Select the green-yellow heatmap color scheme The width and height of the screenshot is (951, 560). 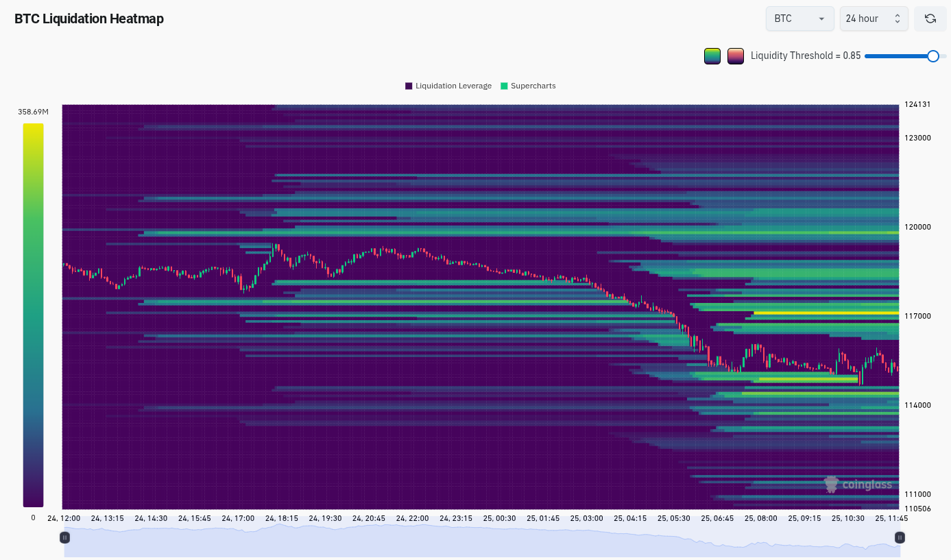pyautogui.click(x=712, y=56)
